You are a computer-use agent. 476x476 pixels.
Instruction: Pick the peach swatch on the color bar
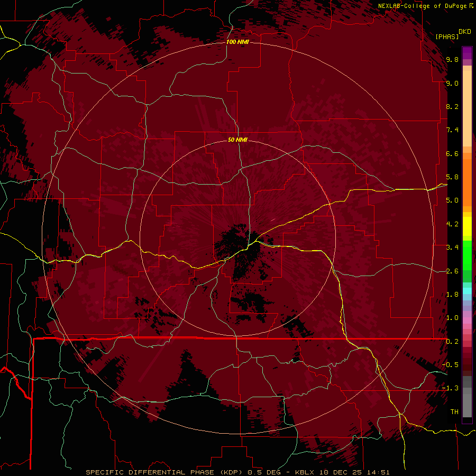coord(467,109)
